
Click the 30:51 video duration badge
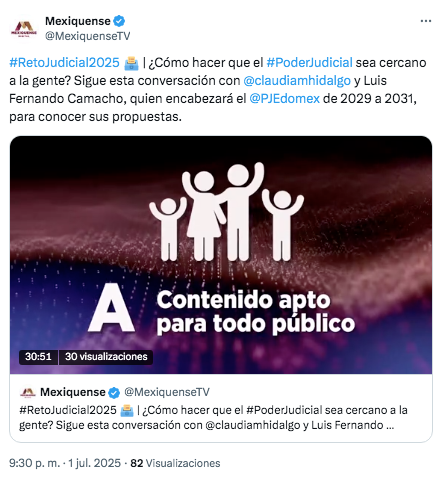(38, 357)
